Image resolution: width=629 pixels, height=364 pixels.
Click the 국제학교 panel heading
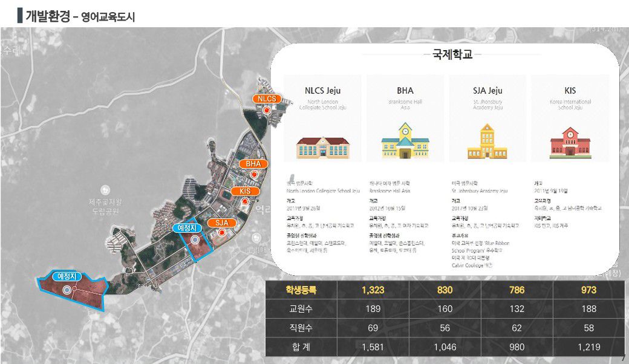pyautogui.click(x=452, y=54)
